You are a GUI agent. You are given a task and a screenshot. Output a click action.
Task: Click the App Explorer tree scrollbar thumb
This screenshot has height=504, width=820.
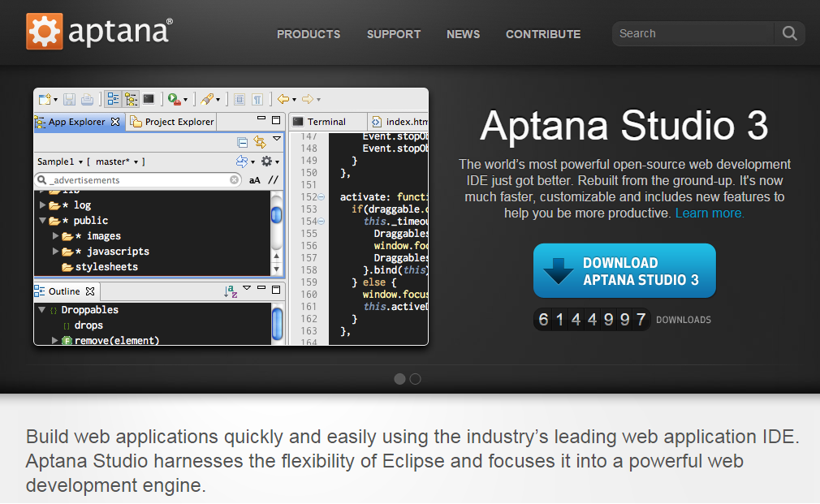coord(277,215)
